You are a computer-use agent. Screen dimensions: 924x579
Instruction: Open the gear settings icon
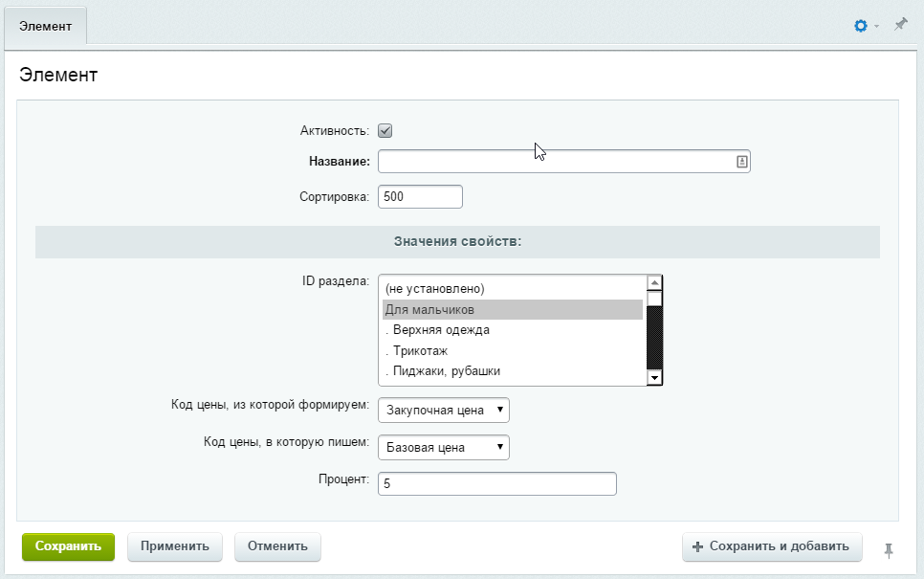(860, 26)
